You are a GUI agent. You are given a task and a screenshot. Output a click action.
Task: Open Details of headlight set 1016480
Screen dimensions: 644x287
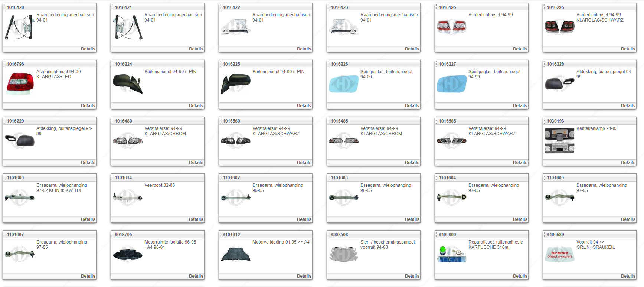196,163
